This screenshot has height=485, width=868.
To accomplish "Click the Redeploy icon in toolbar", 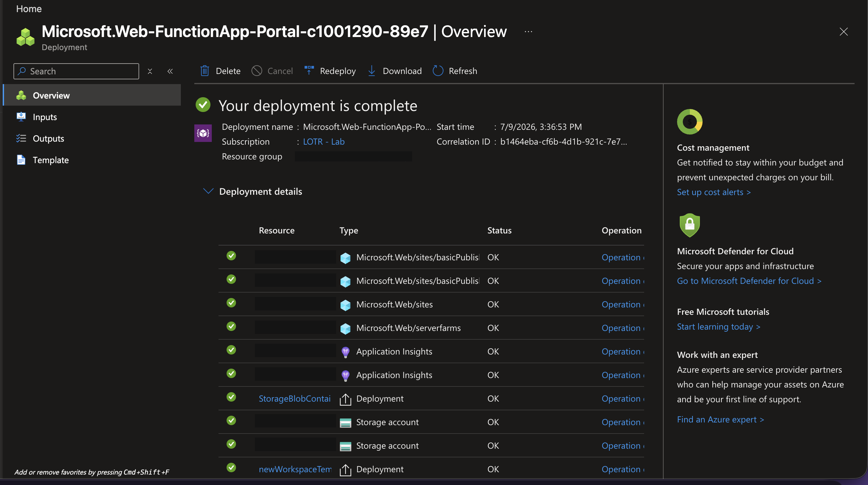I will [309, 70].
